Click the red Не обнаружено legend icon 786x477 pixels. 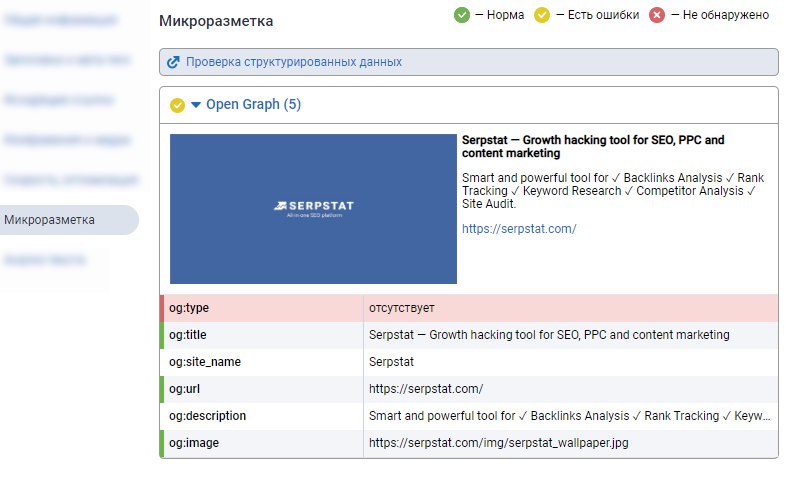[x=657, y=15]
